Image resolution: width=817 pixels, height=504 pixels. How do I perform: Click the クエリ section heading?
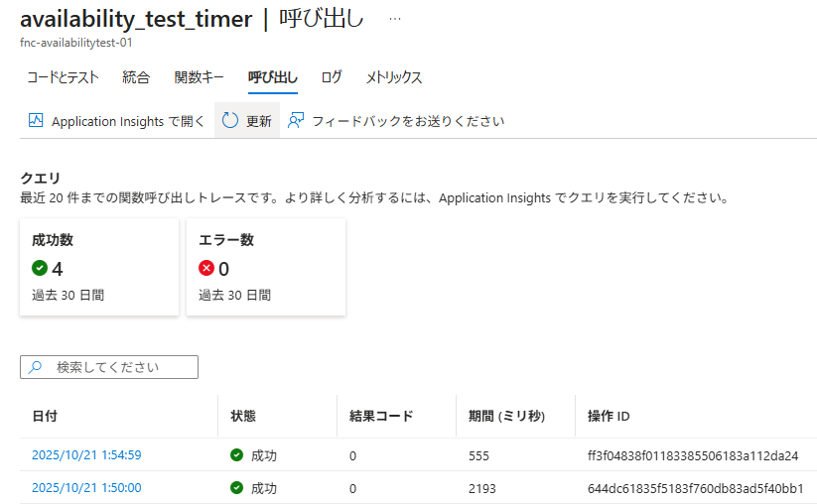[x=40, y=178]
